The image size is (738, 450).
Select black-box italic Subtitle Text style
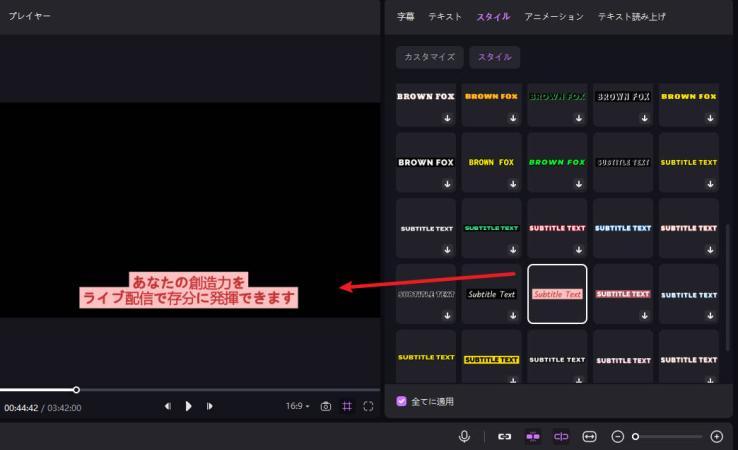pyautogui.click(x=491, y=294)
